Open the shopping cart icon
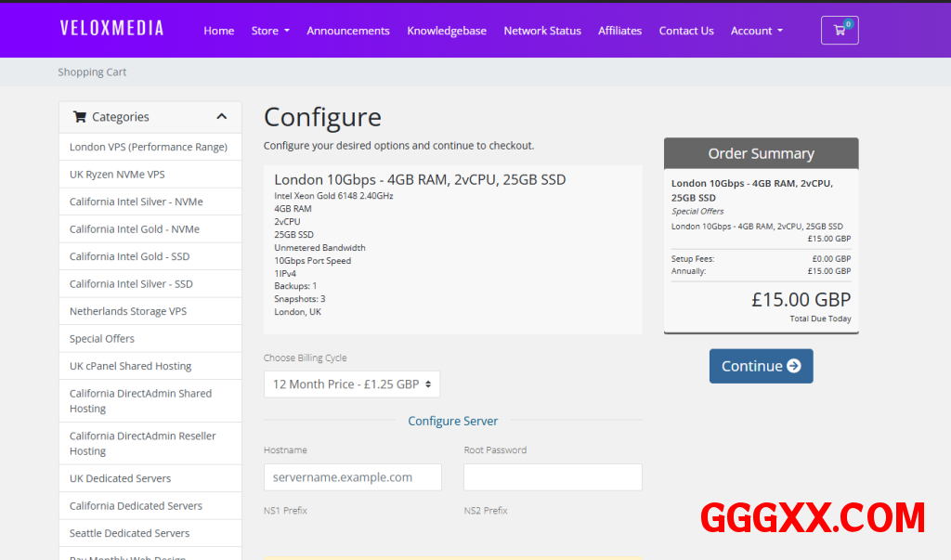Image resolution: width=951 pixels, height=560 pixels. [x=840, y=31]
